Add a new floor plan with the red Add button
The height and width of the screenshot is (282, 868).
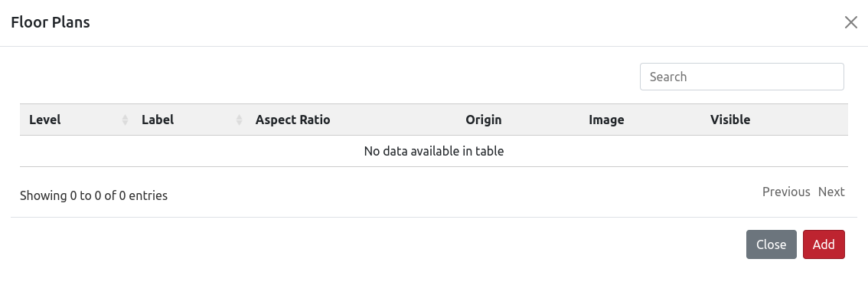[824, 244]
